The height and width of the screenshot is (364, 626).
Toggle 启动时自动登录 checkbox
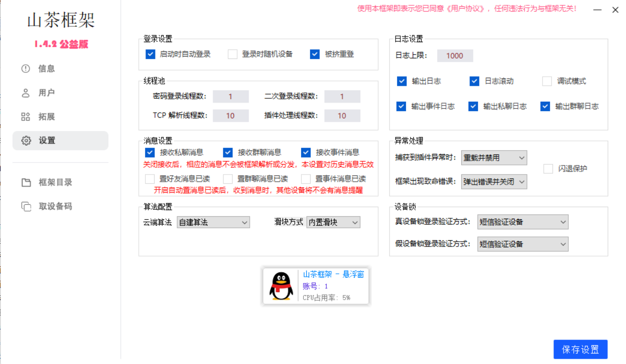click(150, 54)
